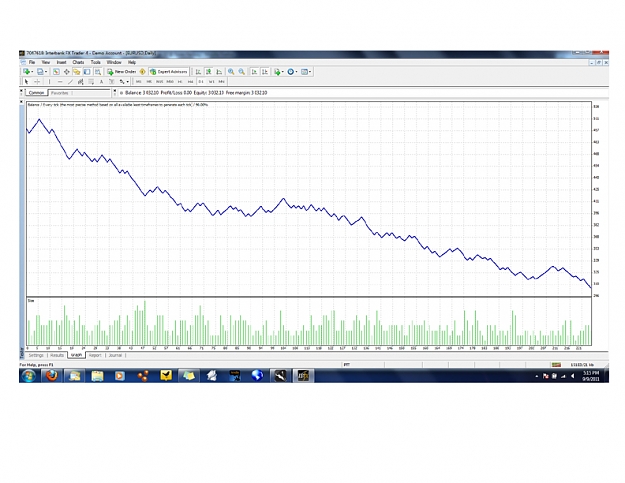Select the Favorites tab
This screenshot has height=483, width=625.
click(x=60, y=93)
